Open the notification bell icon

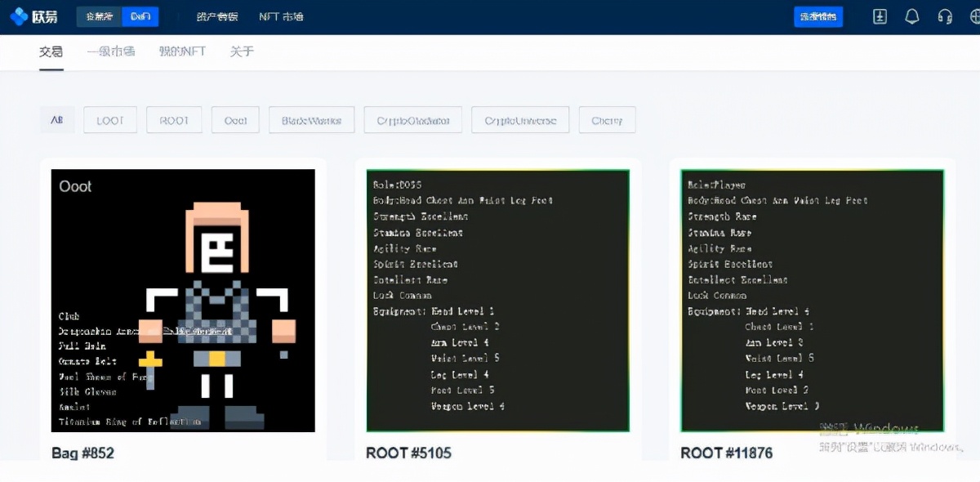tap(912, 16)
